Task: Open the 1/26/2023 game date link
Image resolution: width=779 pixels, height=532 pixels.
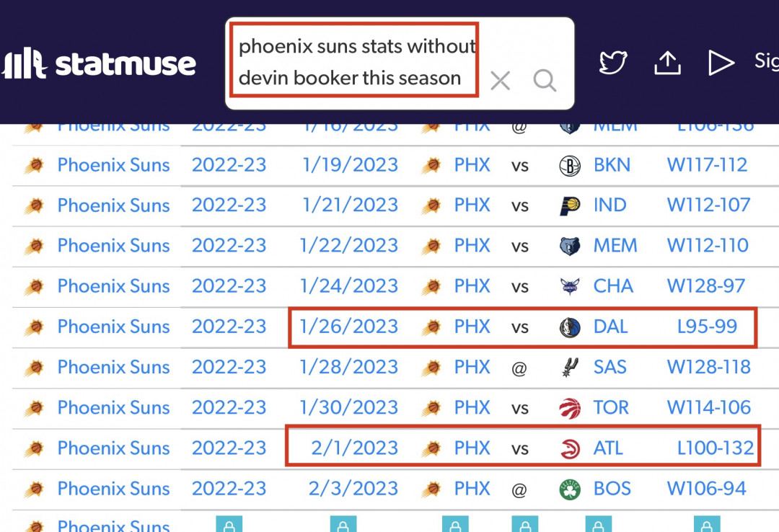Action: pyautogui.click(x=349, y=327)
